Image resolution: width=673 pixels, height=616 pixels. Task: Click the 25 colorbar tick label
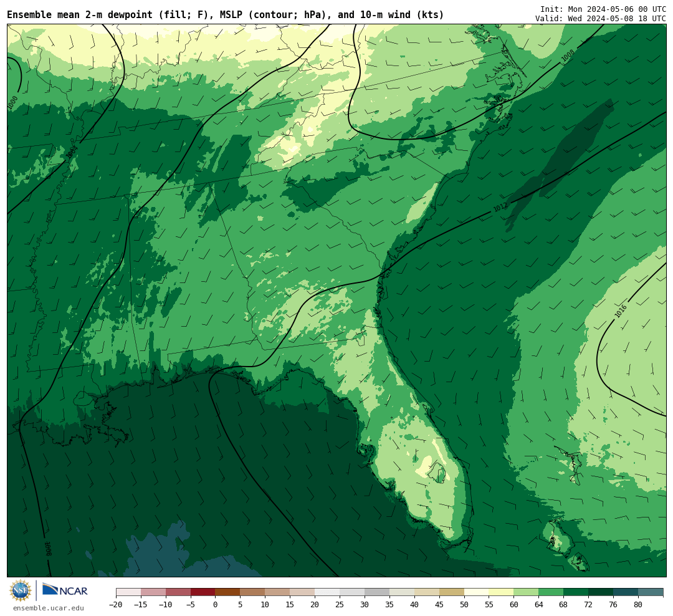pyautogui.click(x=340, y=604)
